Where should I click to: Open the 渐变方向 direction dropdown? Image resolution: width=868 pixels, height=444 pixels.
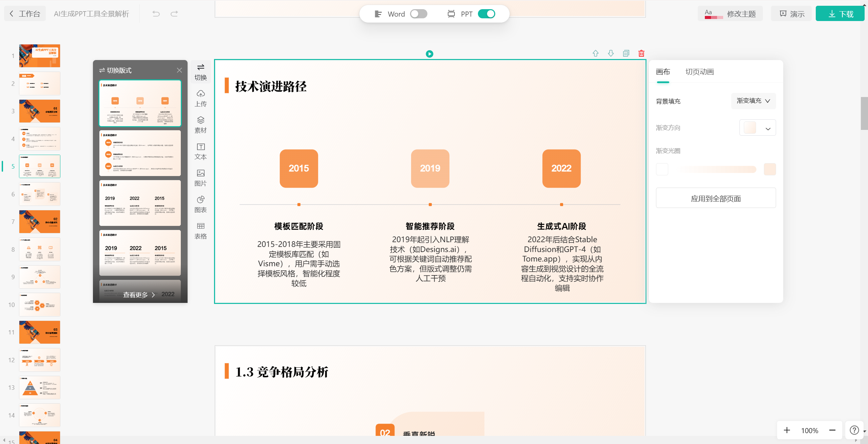click(x=757, y=128)
